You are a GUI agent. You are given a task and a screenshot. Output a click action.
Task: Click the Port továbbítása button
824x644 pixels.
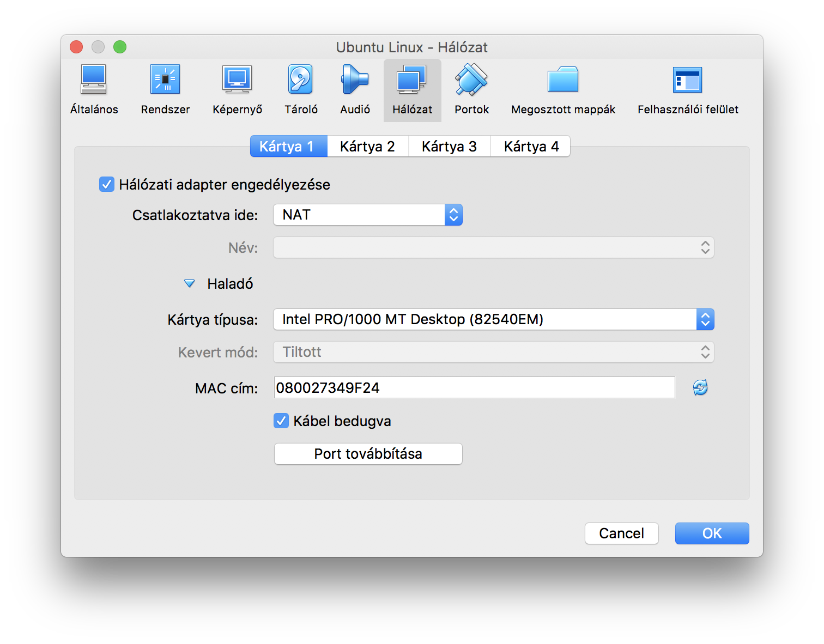point(368,454)
